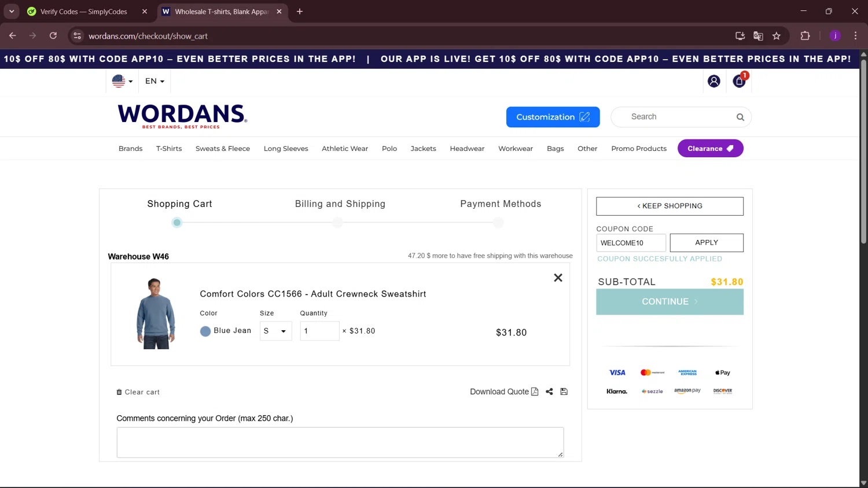
Task: Click the purple Clearance button
Action: pyautogui.click(x=711, y=149)
